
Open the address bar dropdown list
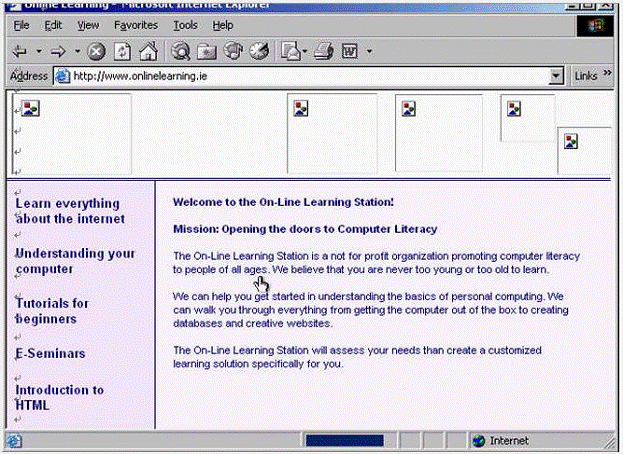[x=557, y=76]
